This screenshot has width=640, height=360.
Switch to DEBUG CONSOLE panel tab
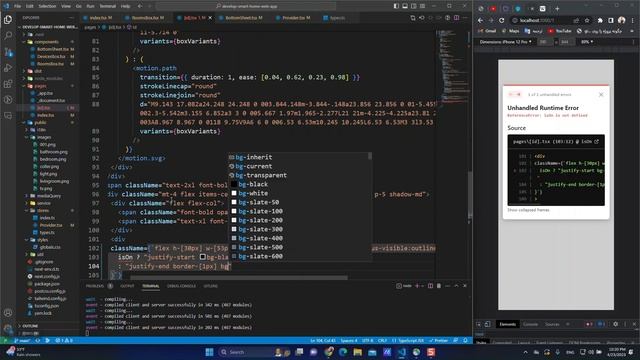[181, 286]
